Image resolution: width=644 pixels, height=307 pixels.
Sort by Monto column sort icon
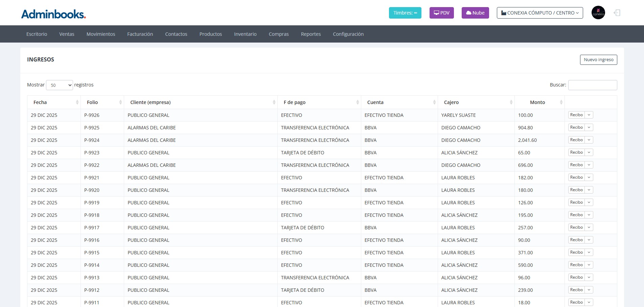coord(561,102)
